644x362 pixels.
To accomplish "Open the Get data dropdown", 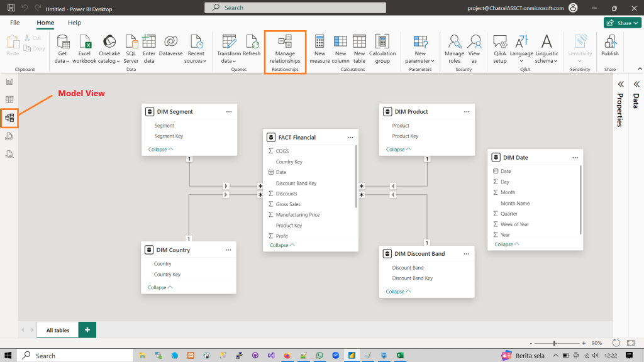I will (62, 48).
